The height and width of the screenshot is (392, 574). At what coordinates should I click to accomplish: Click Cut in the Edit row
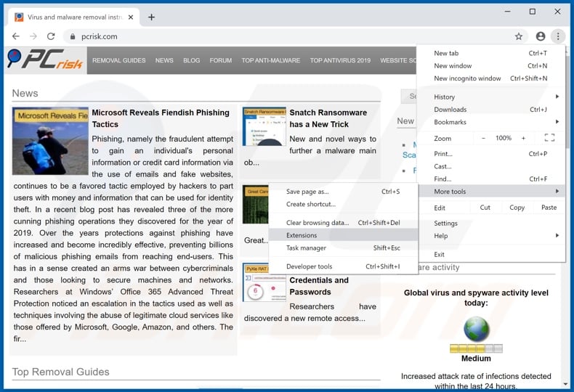pyautogui.click(x=485, y=208)
